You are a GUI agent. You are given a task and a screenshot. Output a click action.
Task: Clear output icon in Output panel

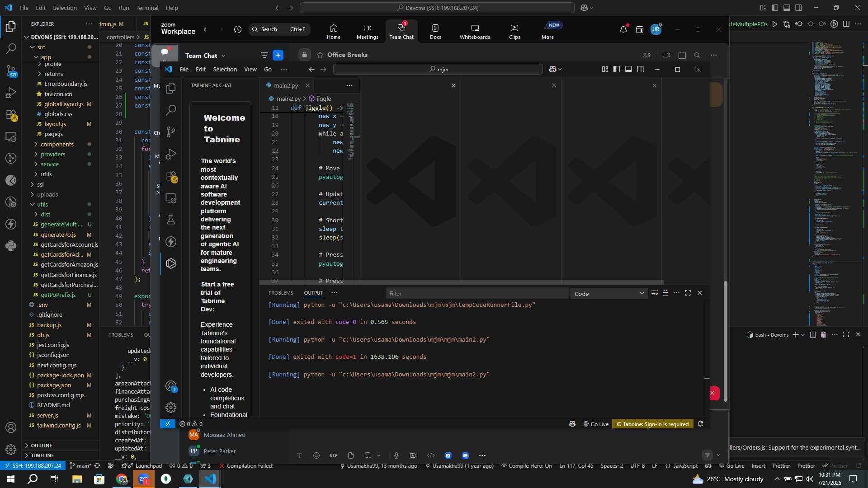coord(654,293)
